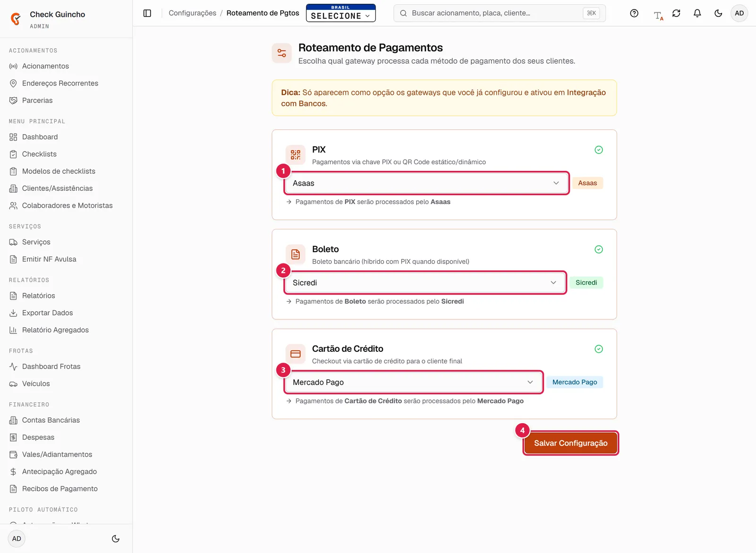
Task: Click the AD avatar in sidebar footer
Action: point(17,538)
